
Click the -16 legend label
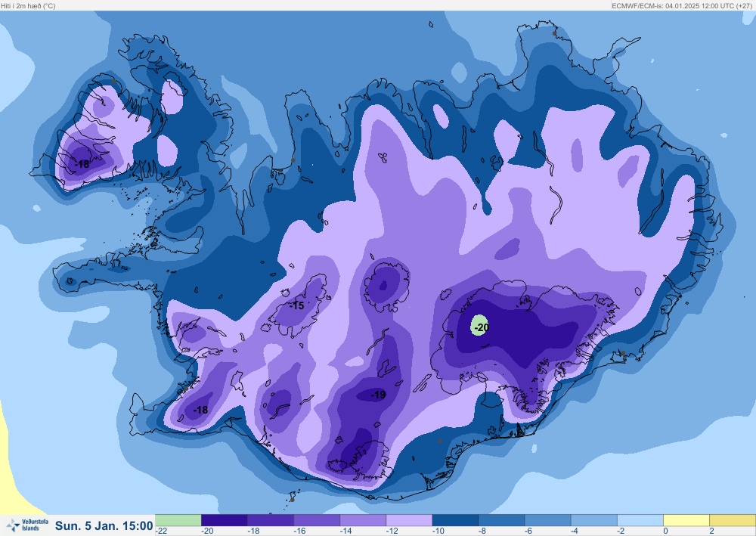pyautogui.click(x=300, y=531)
